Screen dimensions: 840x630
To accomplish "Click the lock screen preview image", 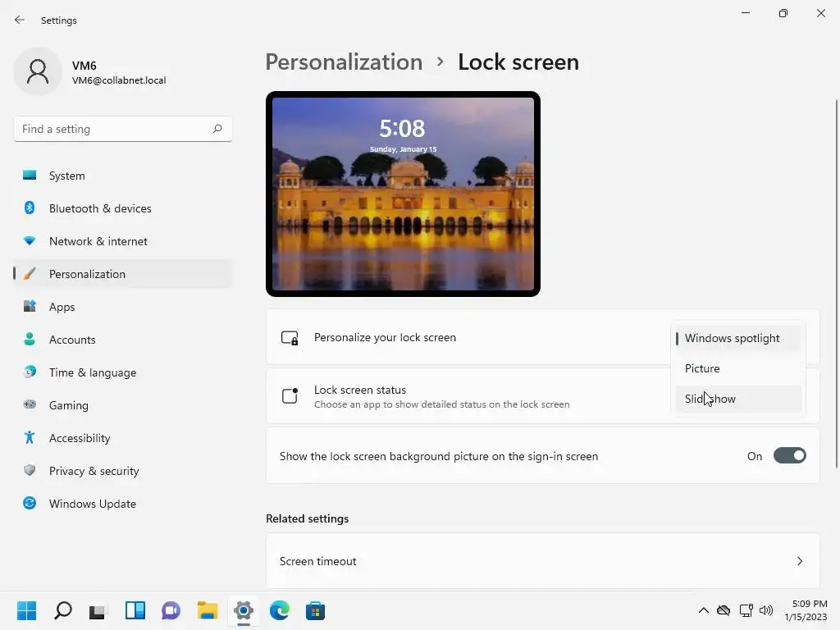I will click(x=403, y=194).
